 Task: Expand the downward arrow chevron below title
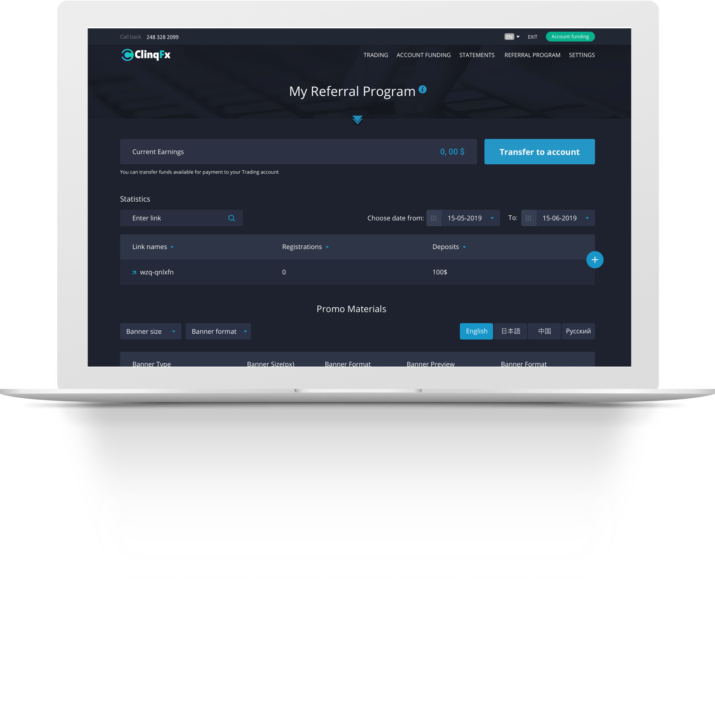[x=358, y=119]
